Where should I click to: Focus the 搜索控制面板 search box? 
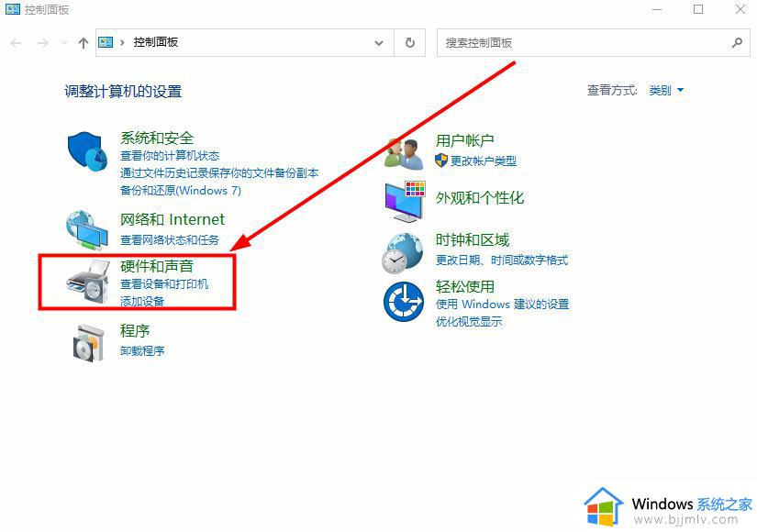(x=594, y=42)
